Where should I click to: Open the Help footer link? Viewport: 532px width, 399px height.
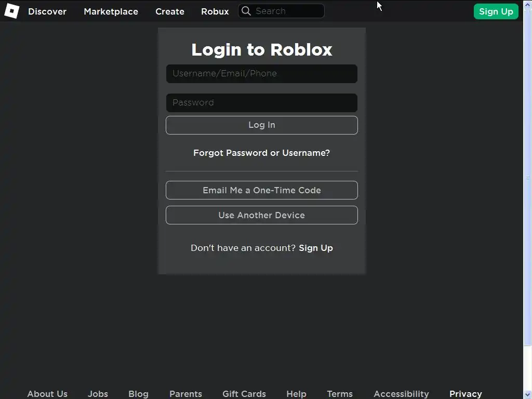click(x=296, y=394)
